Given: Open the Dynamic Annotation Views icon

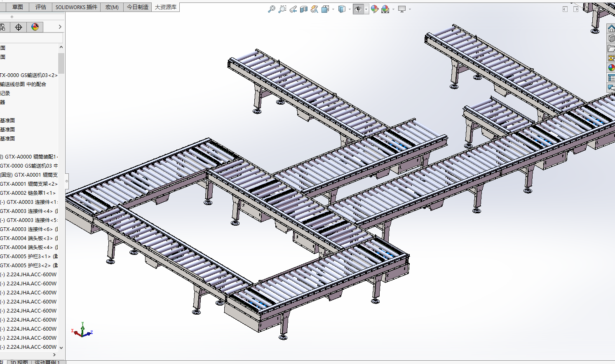Looking at the screenshot, I should 315,9.
